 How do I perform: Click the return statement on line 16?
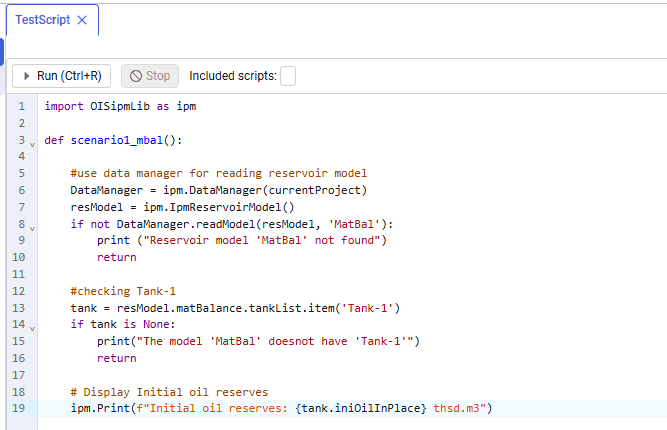[117, 359]
